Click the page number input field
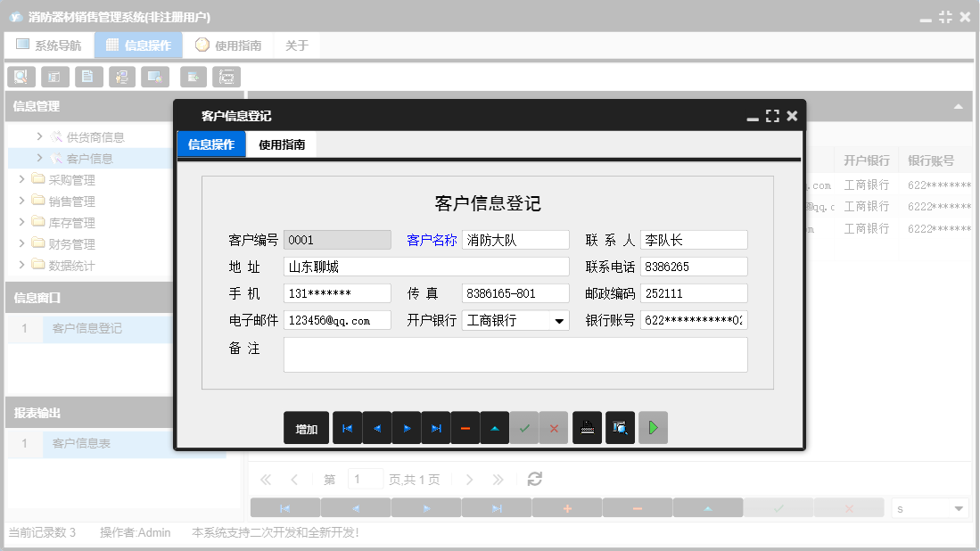980x551 pixels. (x=366, y=479)
